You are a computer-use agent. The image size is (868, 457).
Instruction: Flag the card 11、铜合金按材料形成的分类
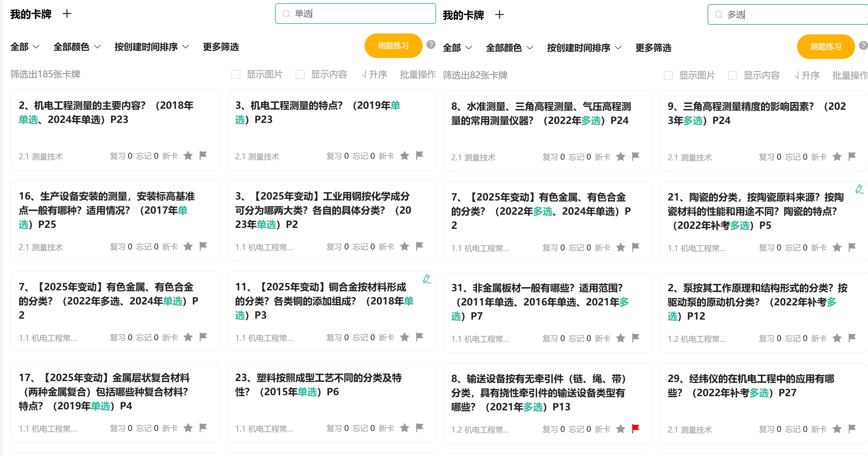(419, 337)
